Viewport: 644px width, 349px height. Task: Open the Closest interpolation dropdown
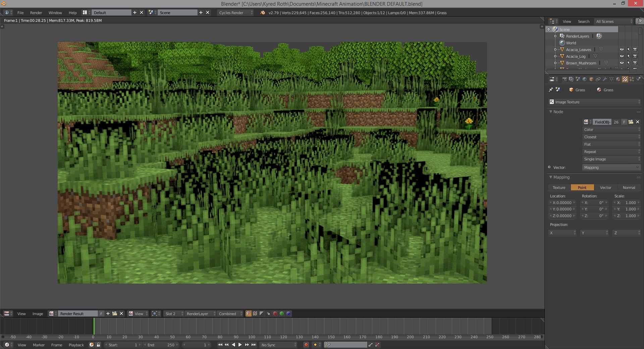pos(611,137)
